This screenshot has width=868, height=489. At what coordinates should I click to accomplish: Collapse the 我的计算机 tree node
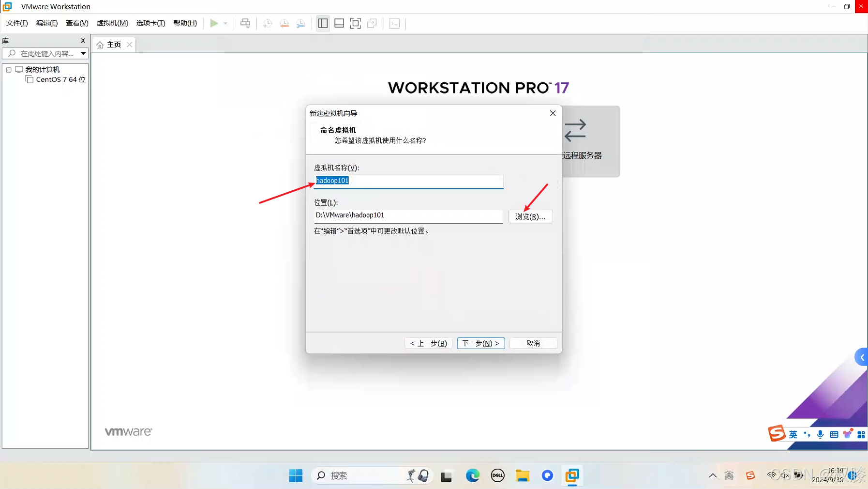coord(9,70)
